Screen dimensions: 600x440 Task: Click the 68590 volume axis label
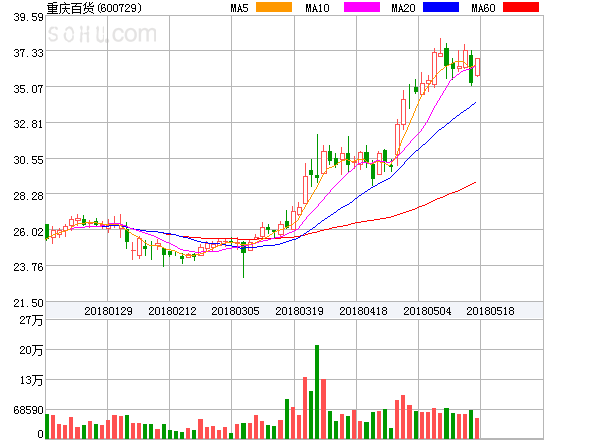point(29,410)
